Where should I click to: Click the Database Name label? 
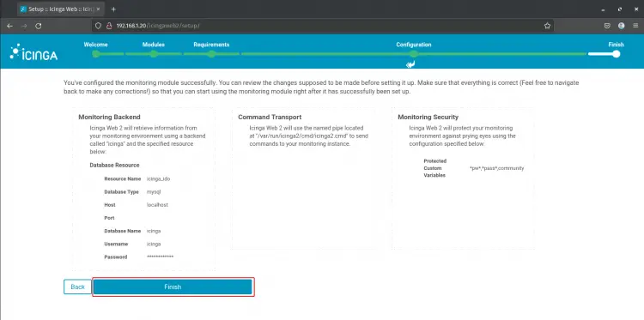click(x=123, y=231)
